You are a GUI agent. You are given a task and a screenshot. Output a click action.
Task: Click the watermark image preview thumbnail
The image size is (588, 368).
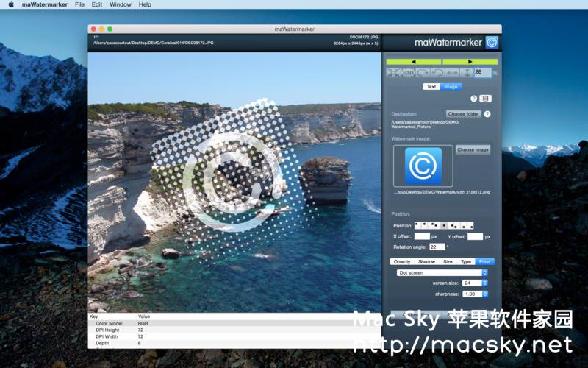pyautogui.click(x=423, y=166)
